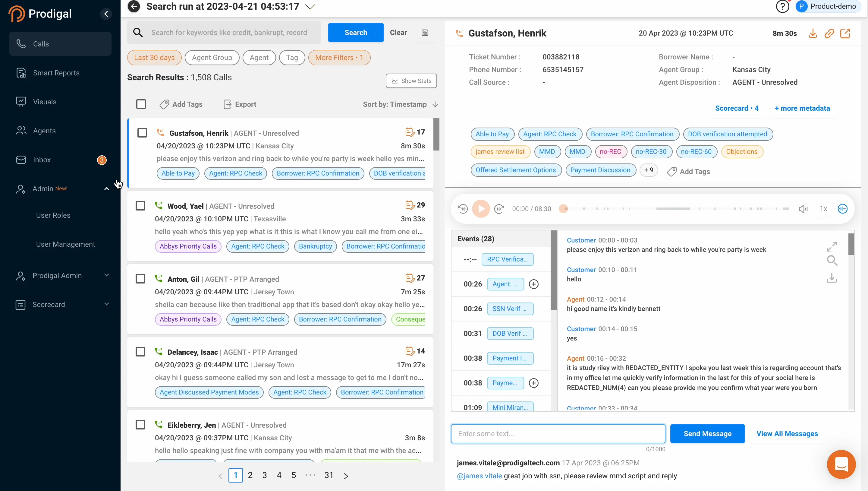Viewport: 868px width, 491px height.
Task: Download the call recording
Action: (813, 33)
